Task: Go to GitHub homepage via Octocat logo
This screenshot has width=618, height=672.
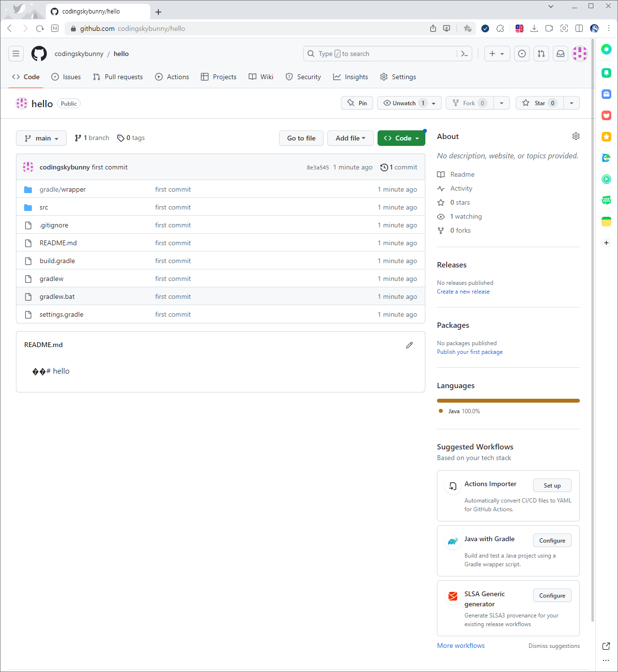Action: pyautogui.click(x=39, y=54)
